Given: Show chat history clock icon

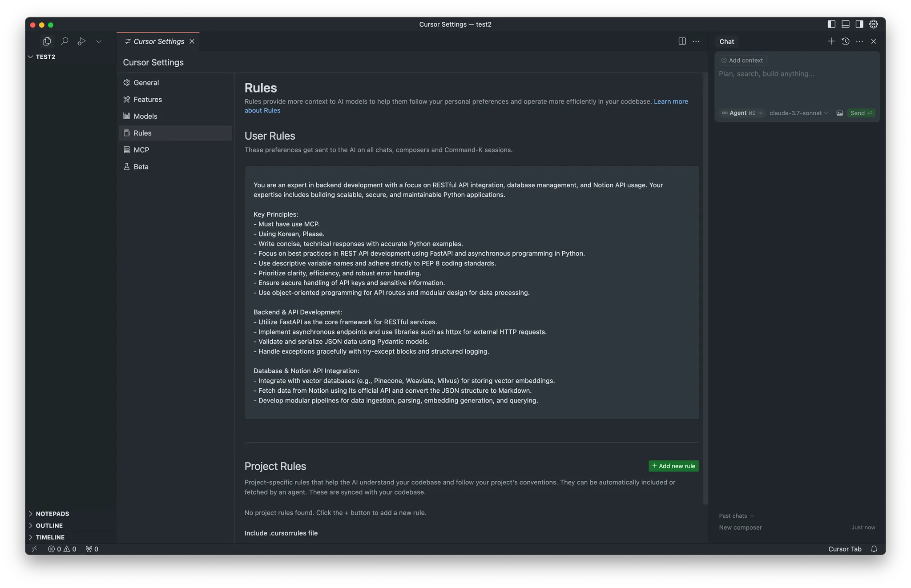Looking at the screenshot, I should (x=846, y=41).
